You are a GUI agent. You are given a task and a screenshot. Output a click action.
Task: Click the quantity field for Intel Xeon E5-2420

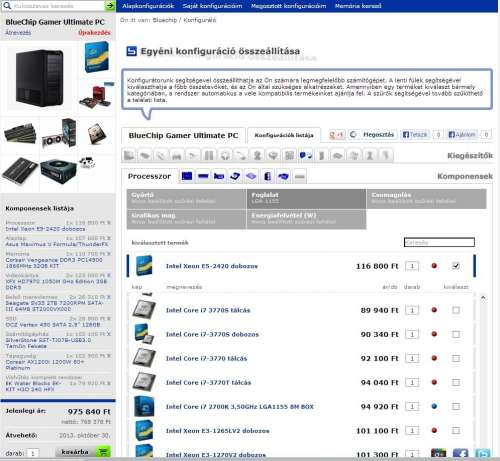[x=412, y=266]
